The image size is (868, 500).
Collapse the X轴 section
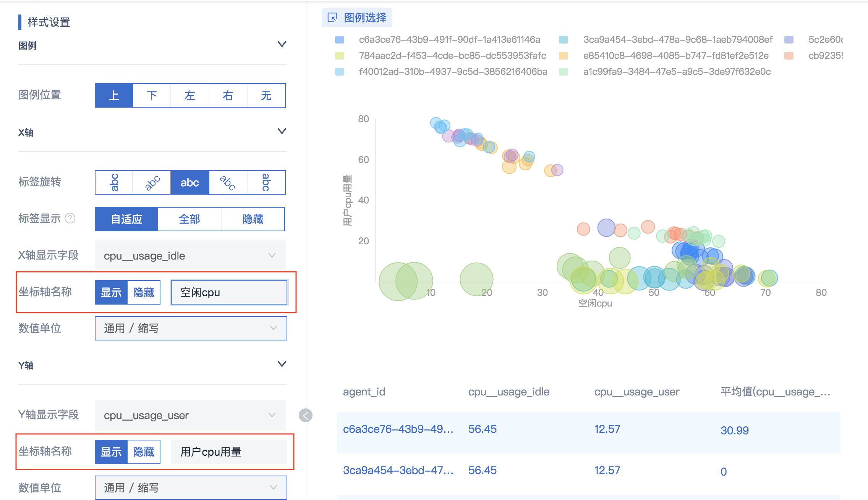(282, 131)
